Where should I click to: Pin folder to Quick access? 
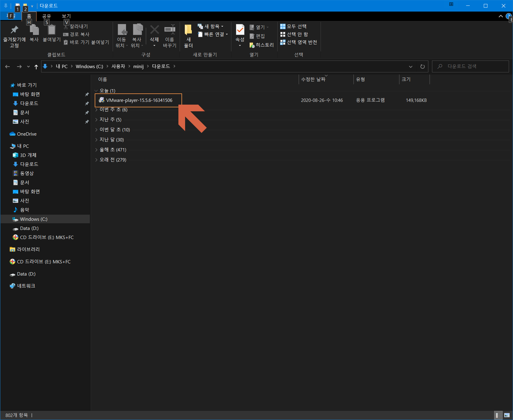tap(14, 36)
